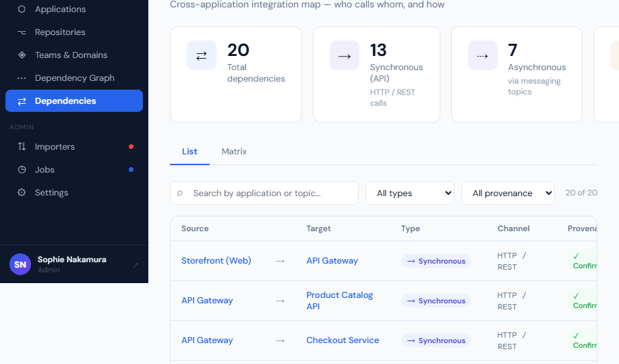Click Confirmed badge in Storefront (Web) row
This screenshot has height=364, width=619.
pyautogui.click(x=583, y=261)
